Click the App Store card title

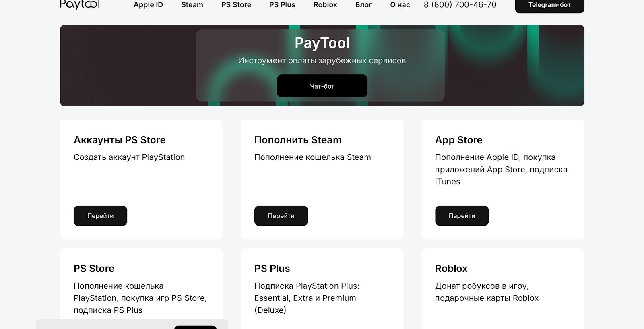[459, 140]
